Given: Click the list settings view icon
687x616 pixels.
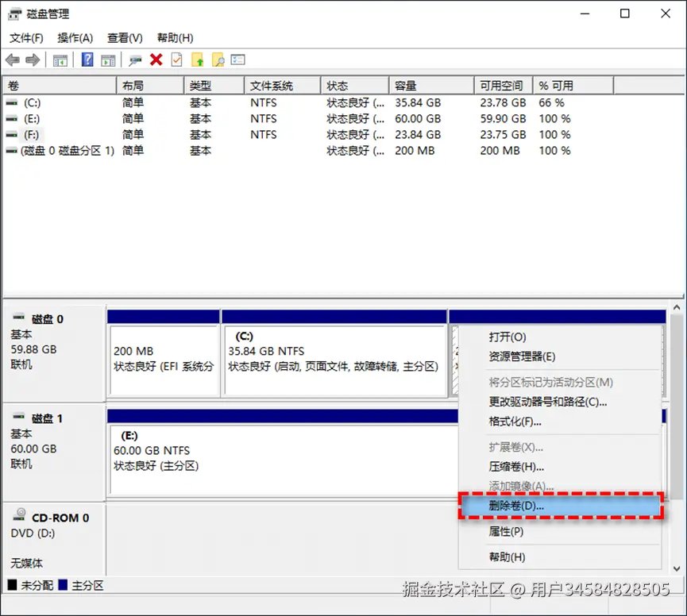Looking at the screenshot, I should click(238, 60).
